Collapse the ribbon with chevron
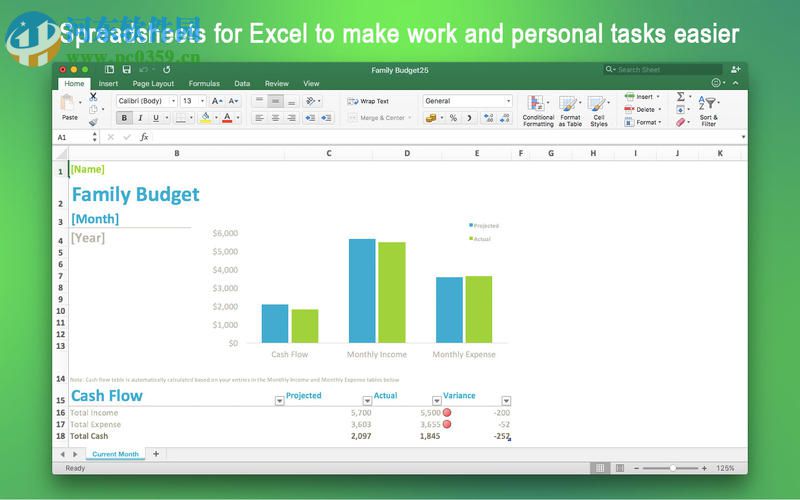800x500 pixels. coord(735,83)
